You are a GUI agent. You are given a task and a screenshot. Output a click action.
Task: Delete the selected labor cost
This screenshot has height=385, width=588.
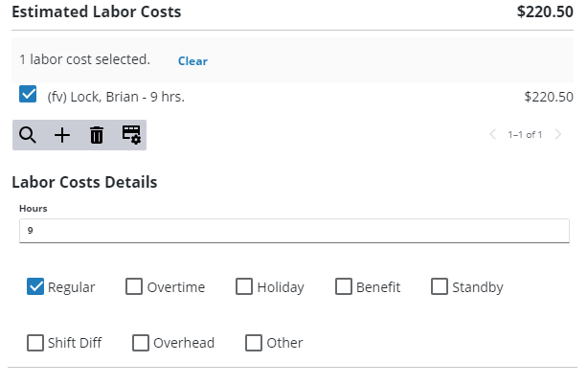pos(97,135)
